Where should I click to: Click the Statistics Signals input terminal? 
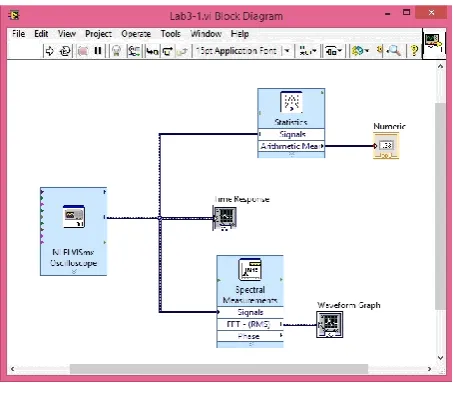tap(292, 134)
